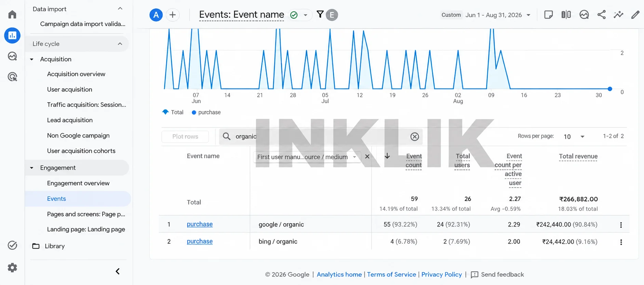This screenshot has width=644, height=285.
Task: Click the purchase link in the google / organic row
Action: point(200,224)
